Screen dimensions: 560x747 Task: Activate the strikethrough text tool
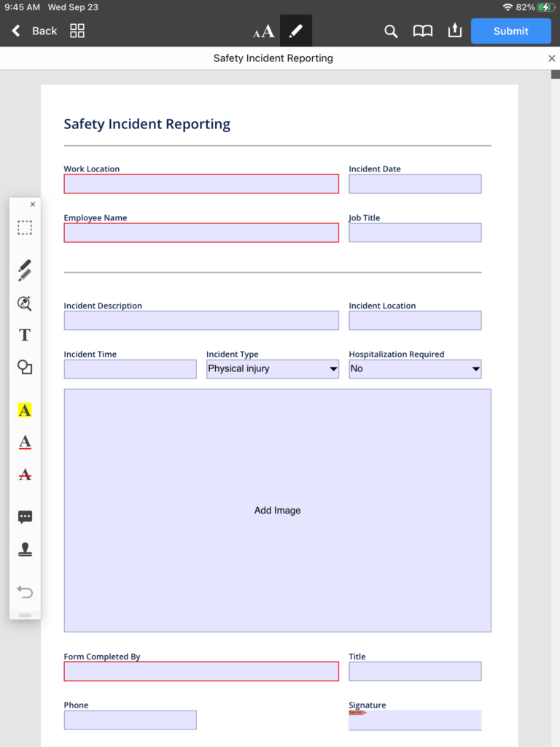tap(25, 475)
